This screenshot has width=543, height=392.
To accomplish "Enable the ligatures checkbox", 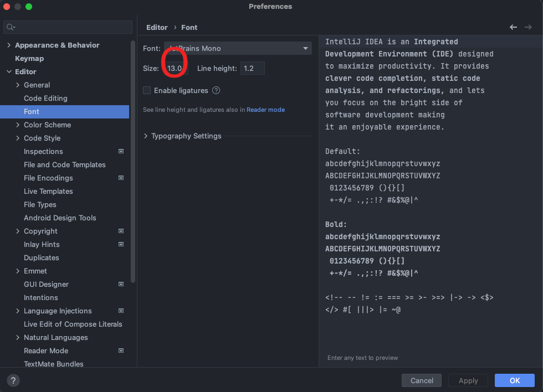I will [147, 90].
